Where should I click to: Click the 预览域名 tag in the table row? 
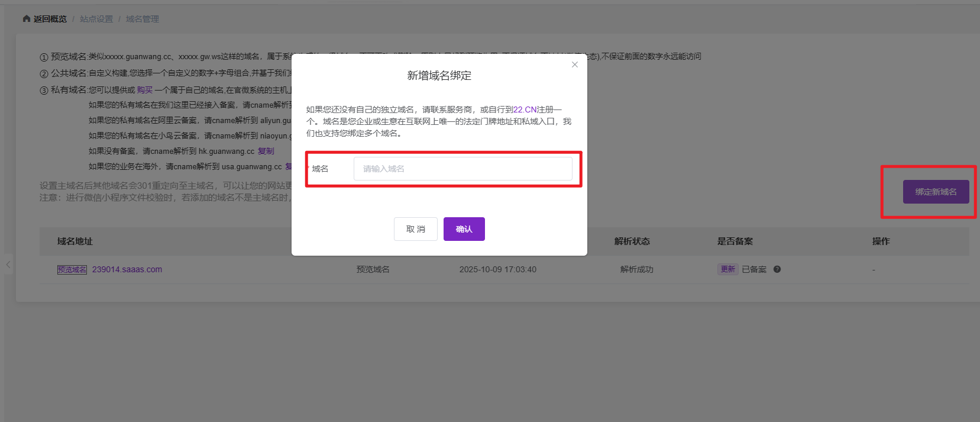point(72,269)
